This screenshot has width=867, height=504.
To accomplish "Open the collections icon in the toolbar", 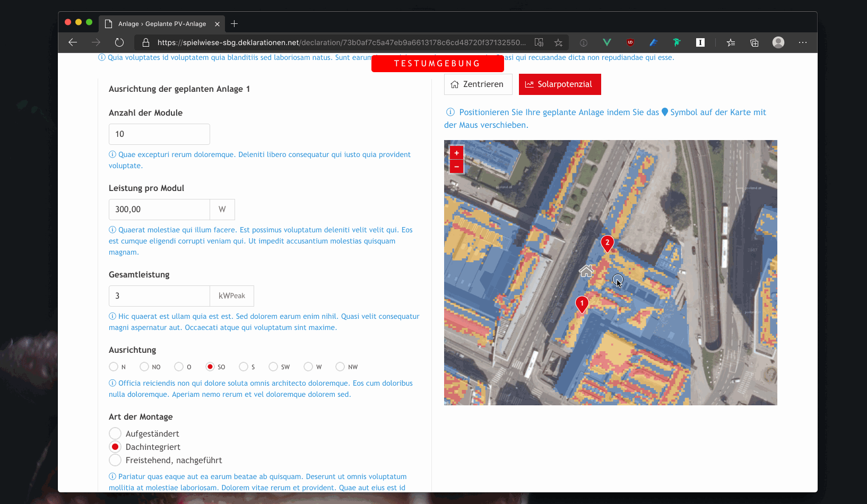I will [755, 42].
